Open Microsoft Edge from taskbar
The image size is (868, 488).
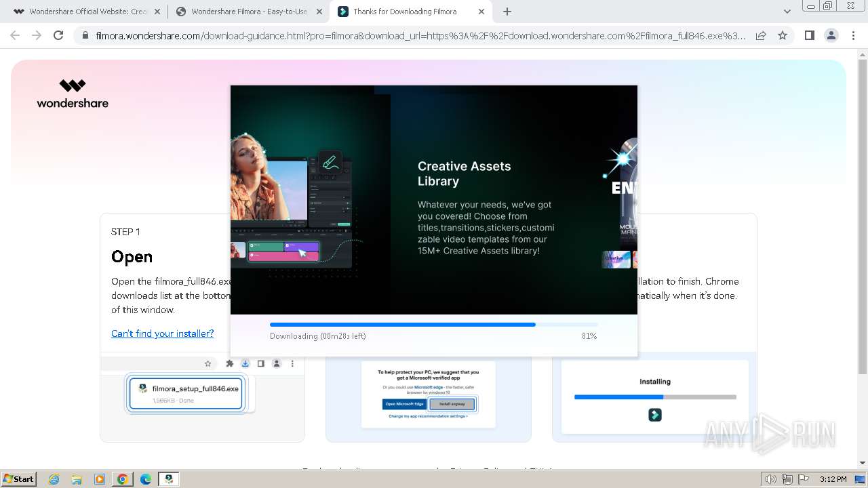[x=146, y=479]
